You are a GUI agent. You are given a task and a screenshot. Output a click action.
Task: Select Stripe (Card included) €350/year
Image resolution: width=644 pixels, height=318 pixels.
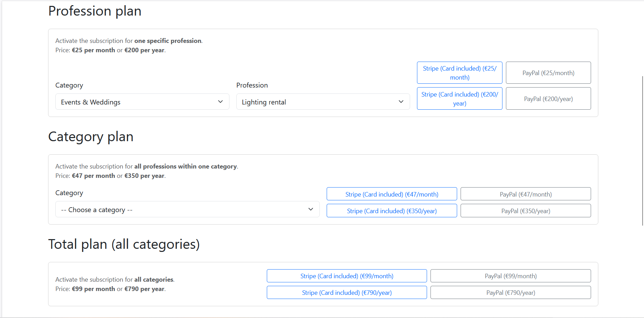[391, 211]
